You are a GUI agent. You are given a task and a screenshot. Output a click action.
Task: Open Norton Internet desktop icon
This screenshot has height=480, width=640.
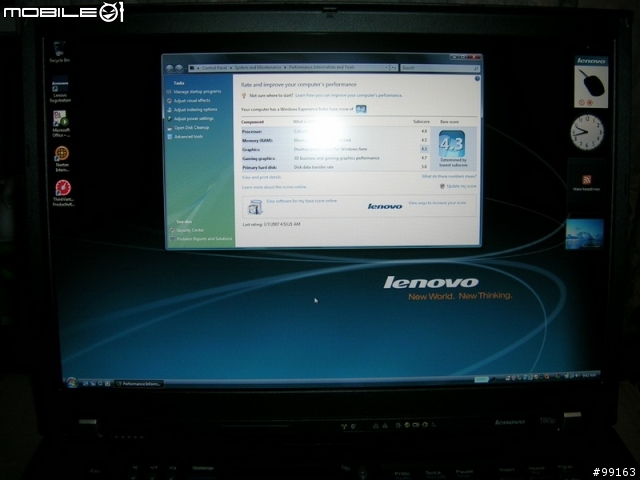[x=62, y=159]
